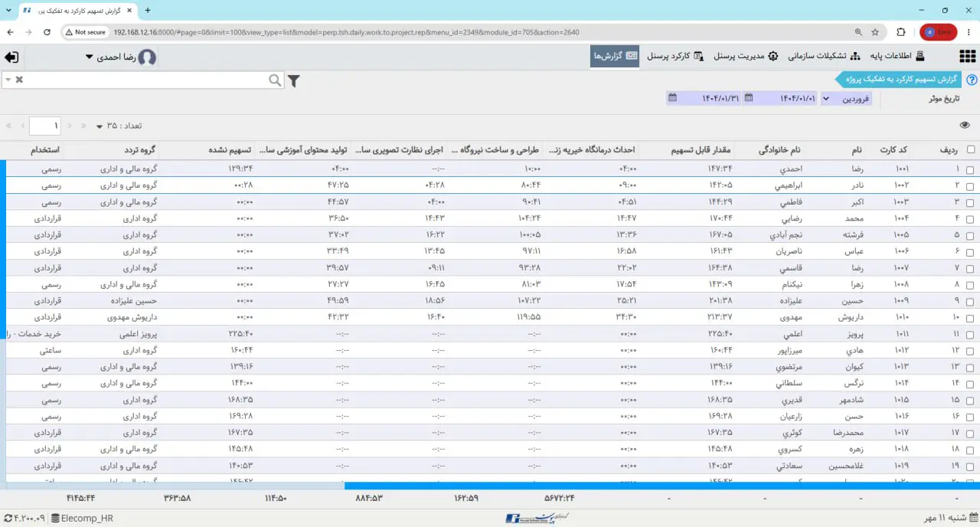
Task: Check the row for 1010 مهدوی
Action: point(971,318)
